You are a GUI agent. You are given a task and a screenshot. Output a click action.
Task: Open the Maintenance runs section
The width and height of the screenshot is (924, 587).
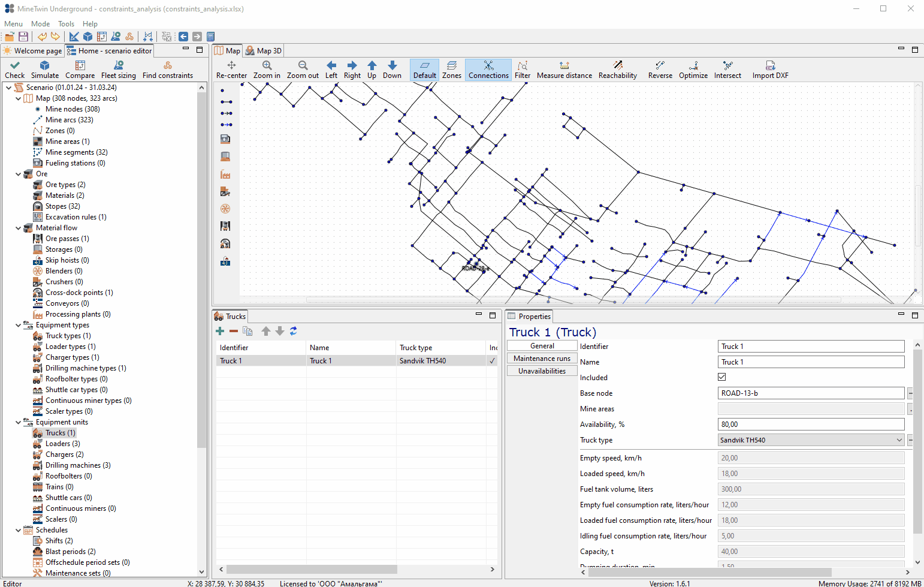point(542,359)
